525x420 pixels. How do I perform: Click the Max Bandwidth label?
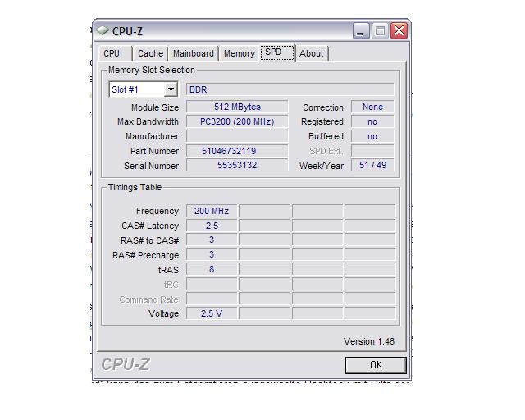point(148,121)
